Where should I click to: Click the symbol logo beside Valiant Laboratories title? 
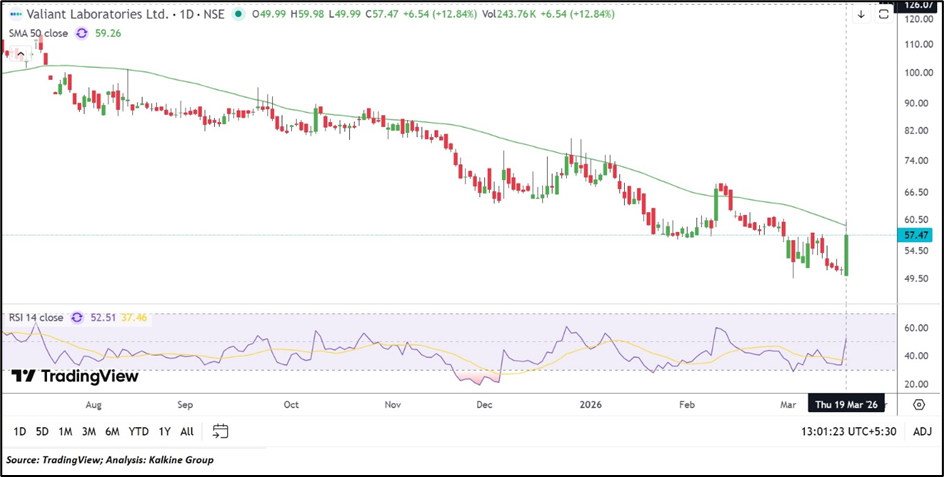coord(15,14)
